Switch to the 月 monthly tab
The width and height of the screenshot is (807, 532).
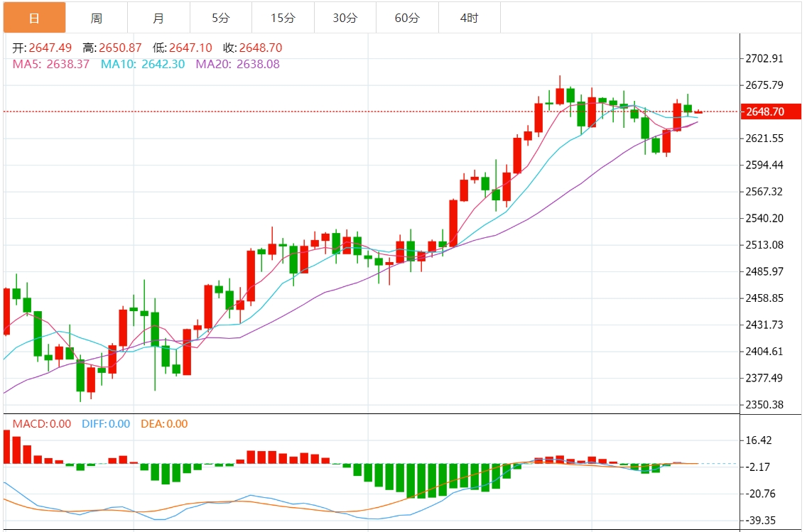point(158,18)
